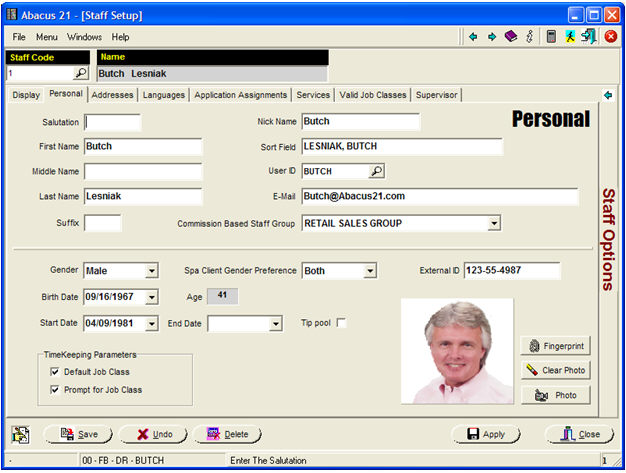Viewport: 626px width, 473px height.
Task: Disable Prompt for Job Class checkbox
Action: pyautogui.click(x=55, y=389)
